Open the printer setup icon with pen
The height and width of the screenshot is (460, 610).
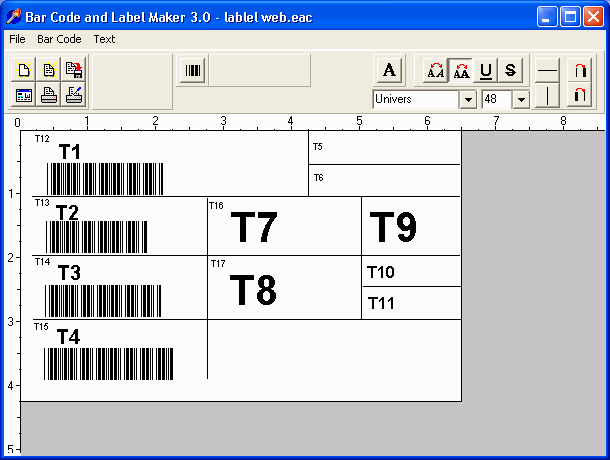(x=73, y=95)
